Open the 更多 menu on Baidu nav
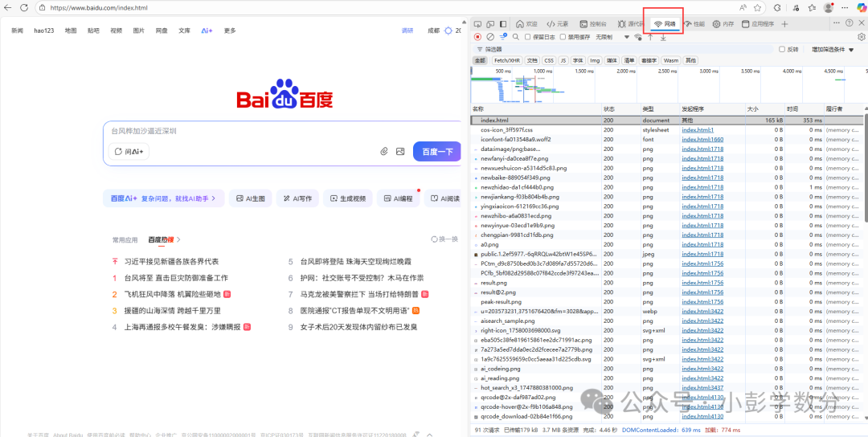This screenshot has height=437, width=868. [230, 31]
